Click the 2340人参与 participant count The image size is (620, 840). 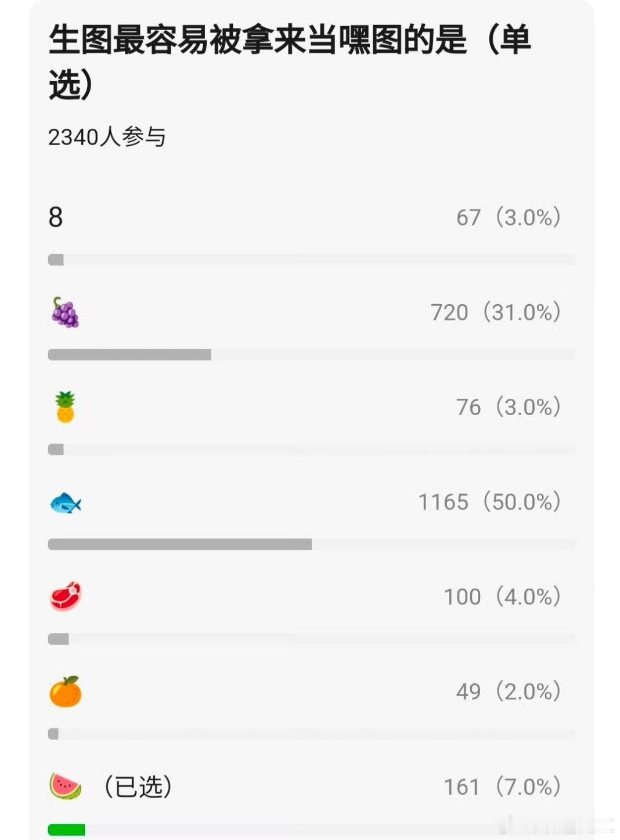tap(107, 138)
